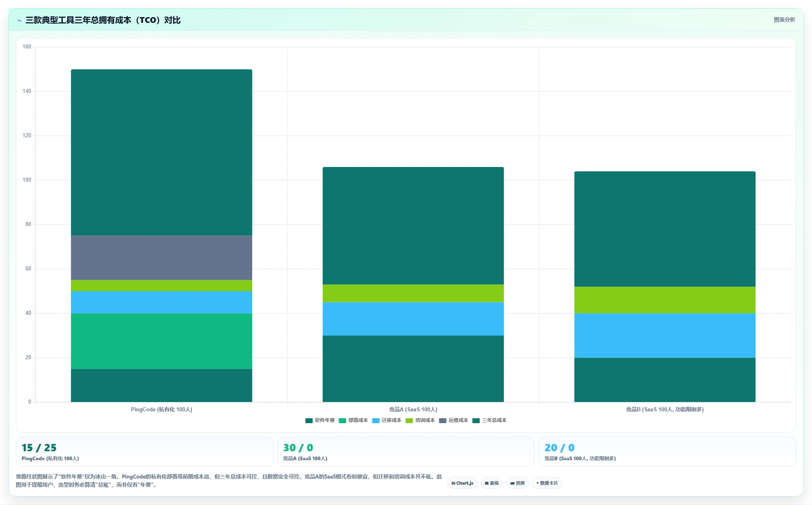Toggle the 迁移成本 legend item

coord(387,420)
